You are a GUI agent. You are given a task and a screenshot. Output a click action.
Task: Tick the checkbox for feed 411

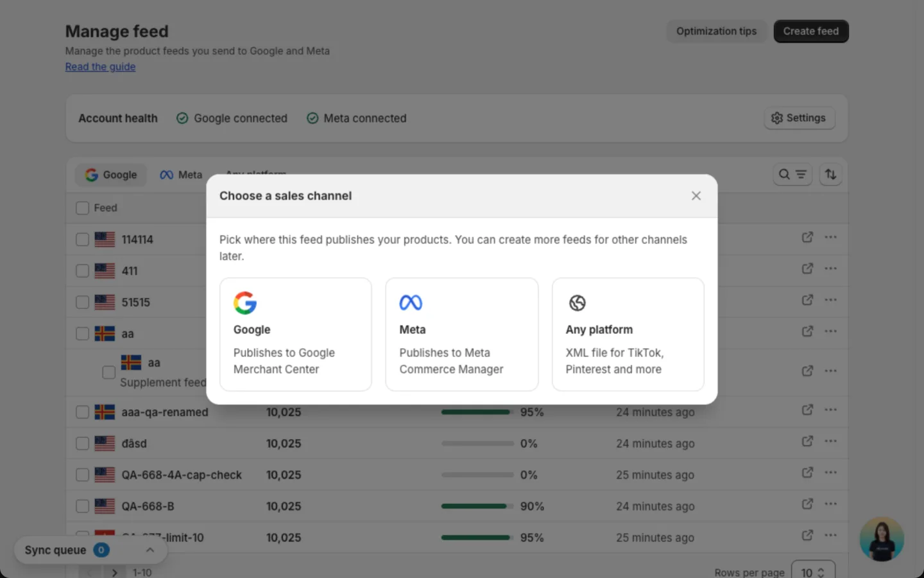82,271
